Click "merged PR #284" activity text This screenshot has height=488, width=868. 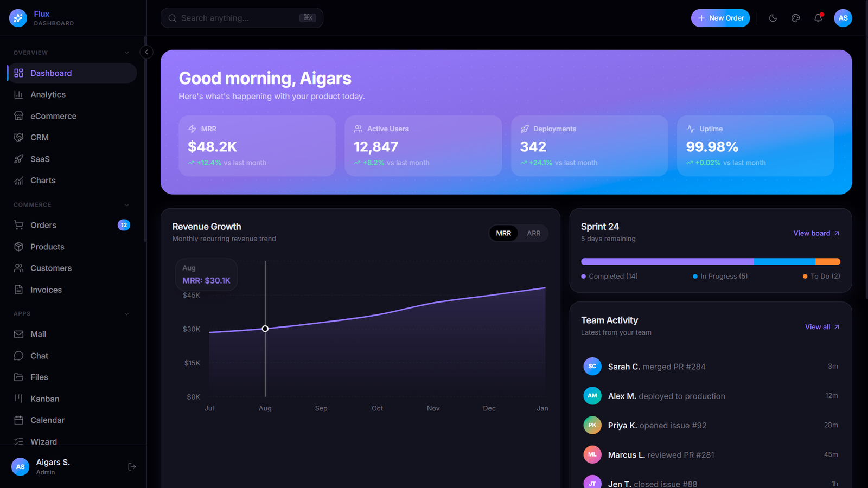(674, 367)
